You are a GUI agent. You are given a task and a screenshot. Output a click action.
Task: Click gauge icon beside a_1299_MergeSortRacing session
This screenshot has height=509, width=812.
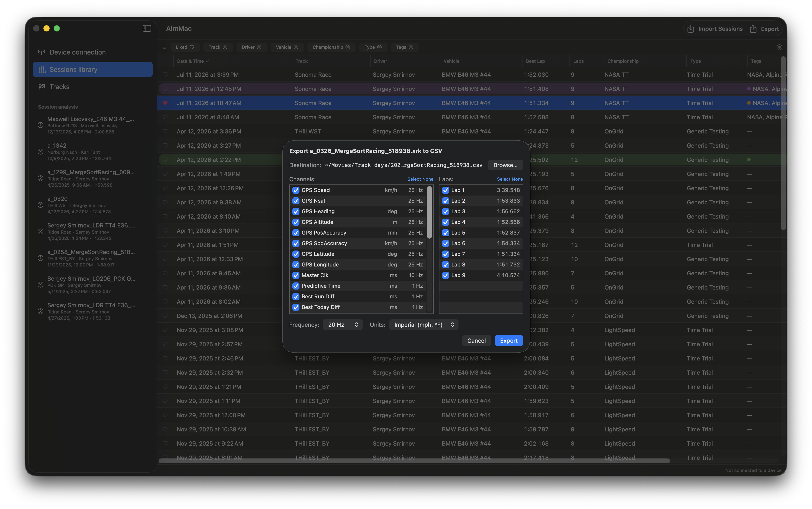[40, 178]
